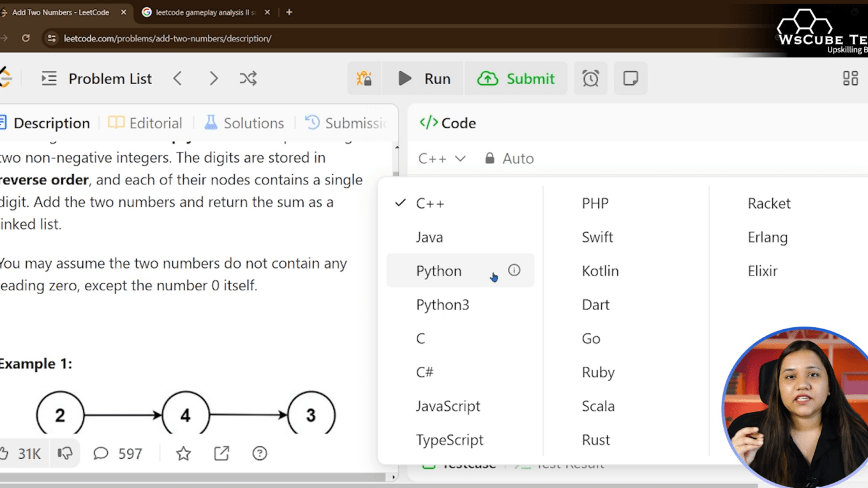Open the Problem List panel icon
The width and height of the screenshot is (868, 488).
click(x=49, y=78)
